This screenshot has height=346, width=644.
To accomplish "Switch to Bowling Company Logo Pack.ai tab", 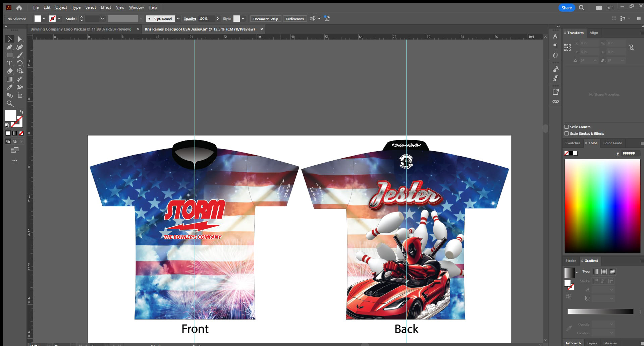I will coord(81,29).
